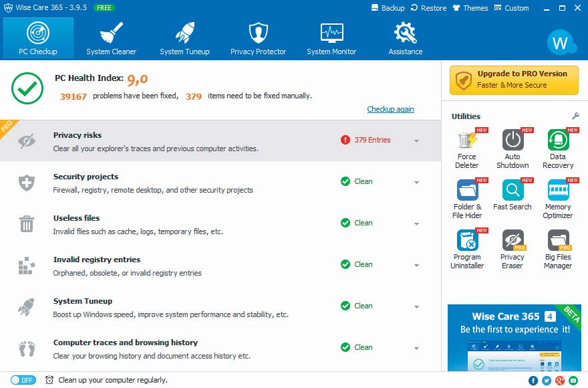Viewport: 588px width, 388px height.
Task: Open the Assistance tab
Action: 406,38
